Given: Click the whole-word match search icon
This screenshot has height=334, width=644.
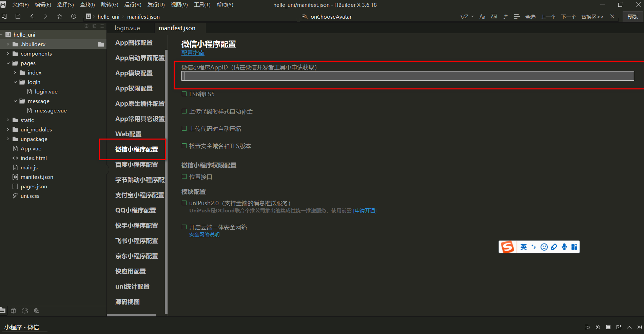Looking at the screenshot, I should [494, 16].
